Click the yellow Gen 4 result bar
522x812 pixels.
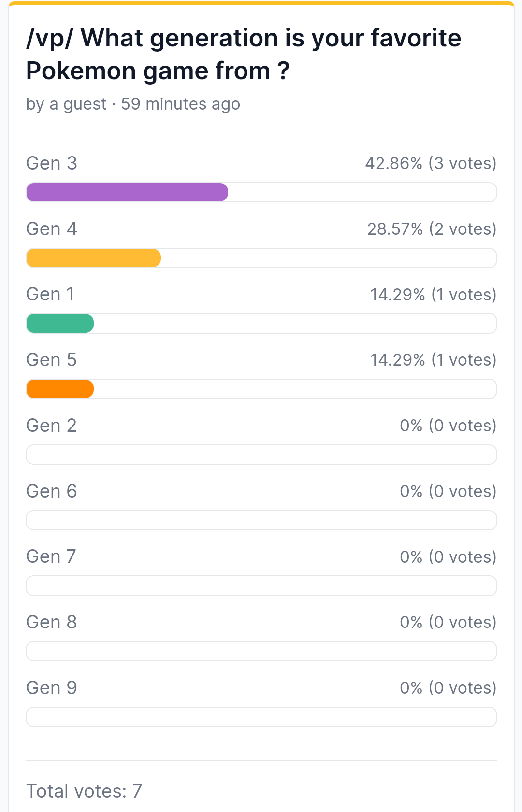click(93, 258)
